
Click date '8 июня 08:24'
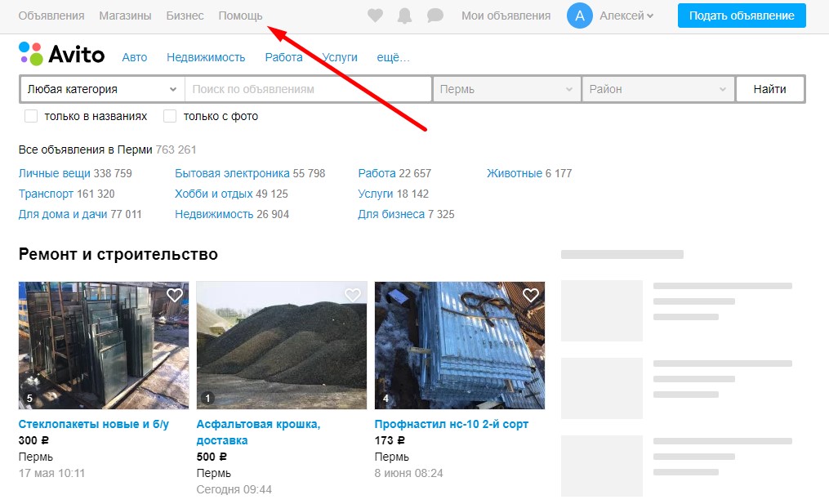(x=408, y=473)
